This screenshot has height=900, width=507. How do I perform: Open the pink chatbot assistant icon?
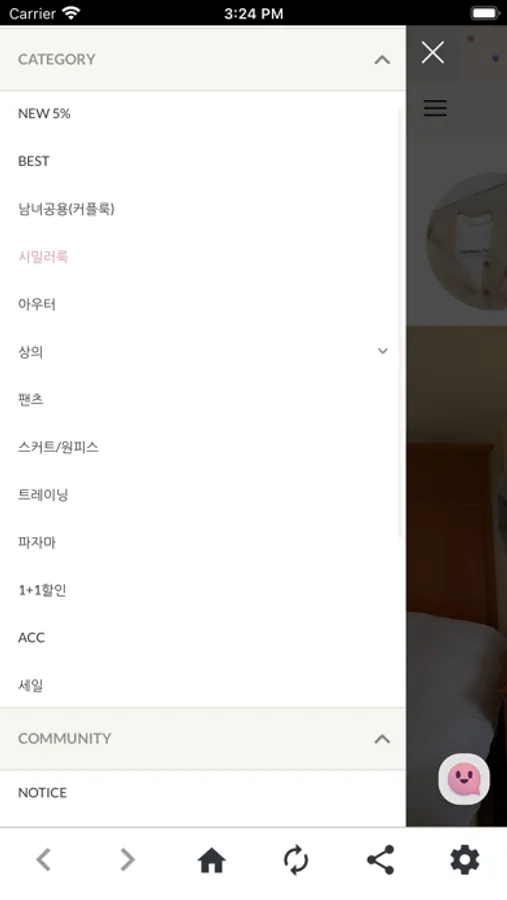click(464, 779)
